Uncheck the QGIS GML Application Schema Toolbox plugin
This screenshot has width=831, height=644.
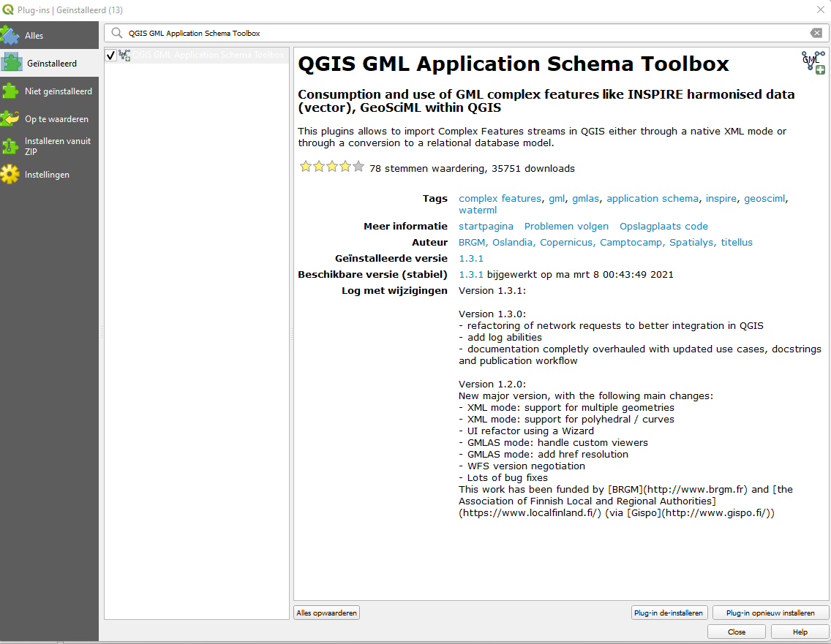[111, 56]
